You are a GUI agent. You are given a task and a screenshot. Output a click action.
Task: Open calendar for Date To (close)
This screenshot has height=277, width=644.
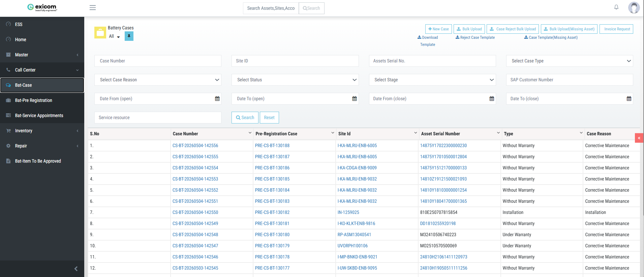629,99
